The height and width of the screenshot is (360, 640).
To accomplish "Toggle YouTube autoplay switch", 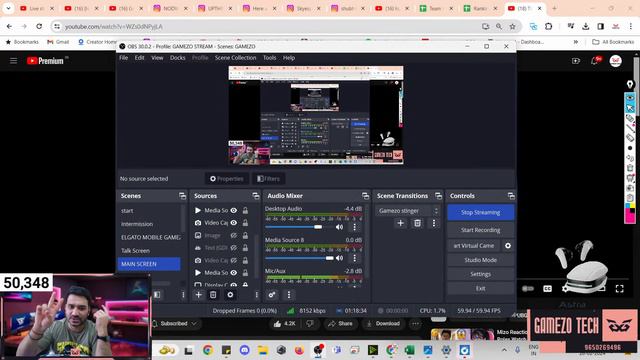I will [x=527, y=289].
